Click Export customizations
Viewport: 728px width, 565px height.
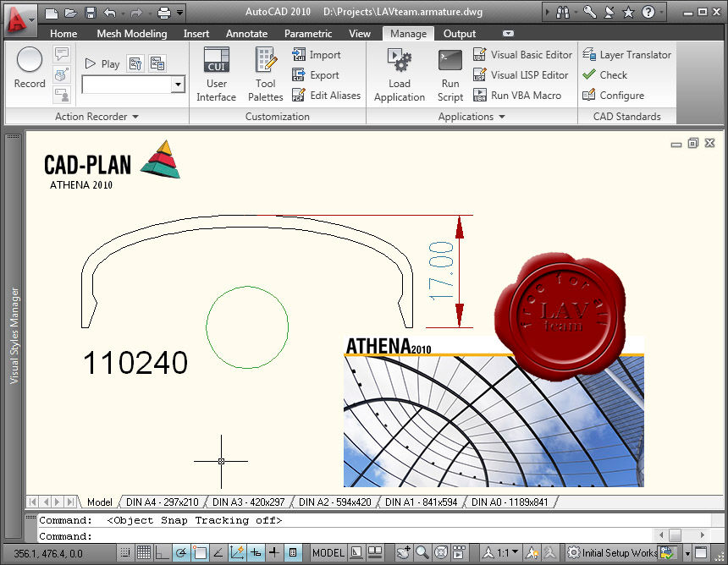click(316, 74)
